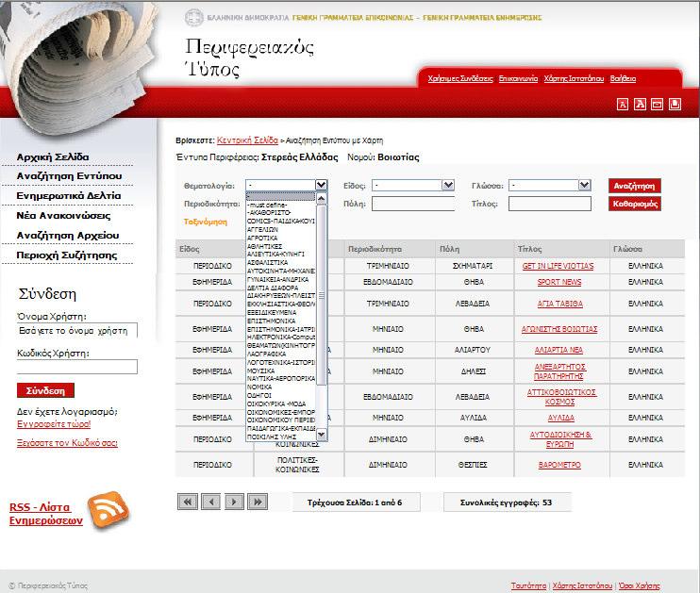Open the Βοήθεια header link
Image resolution: width=700 pixels, height=593 pixels.
[624, 78]
